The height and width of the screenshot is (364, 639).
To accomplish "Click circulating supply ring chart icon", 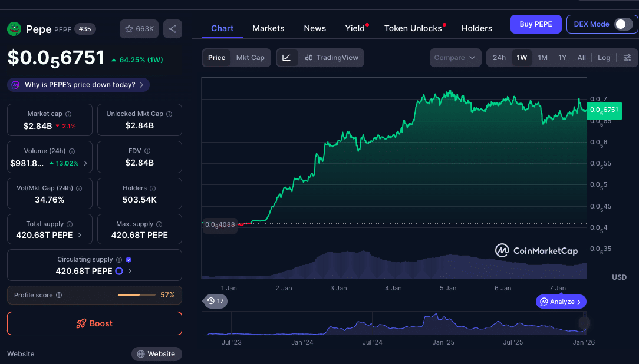I will pos(119,271).
